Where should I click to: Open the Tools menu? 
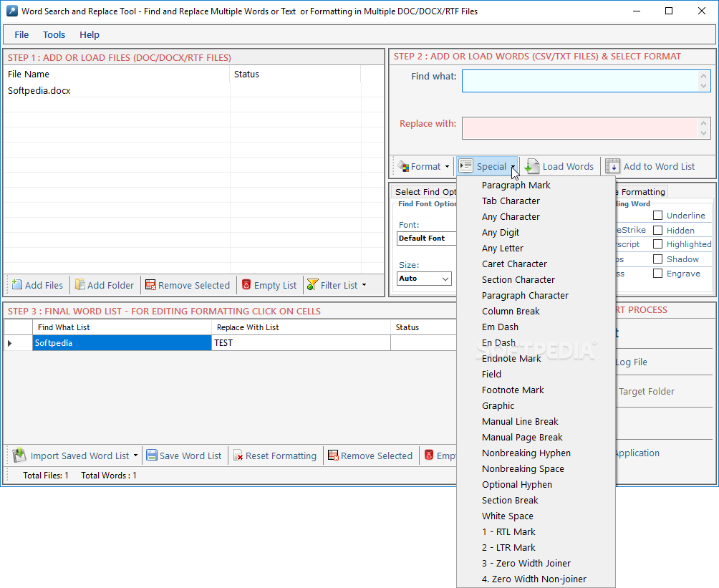pos(54,34)
